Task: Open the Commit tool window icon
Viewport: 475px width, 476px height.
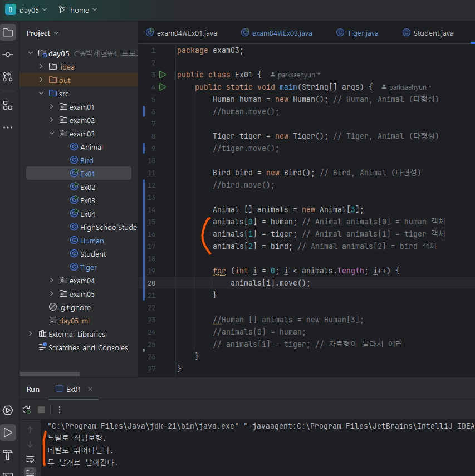Action: pyautogui.click(x=8, y=55)
